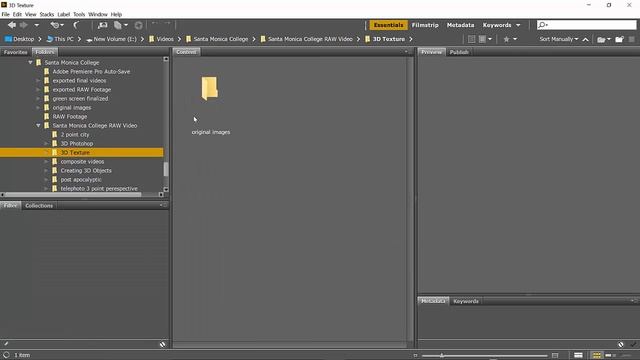
Task: Select the post apocalyptic folder
Action: click(81, 180)
